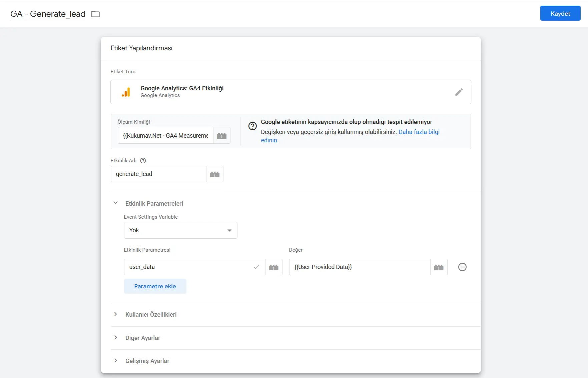
Task: Insert variable for Ölçüm Kimliği field
Action: click(x=222, y=136)
